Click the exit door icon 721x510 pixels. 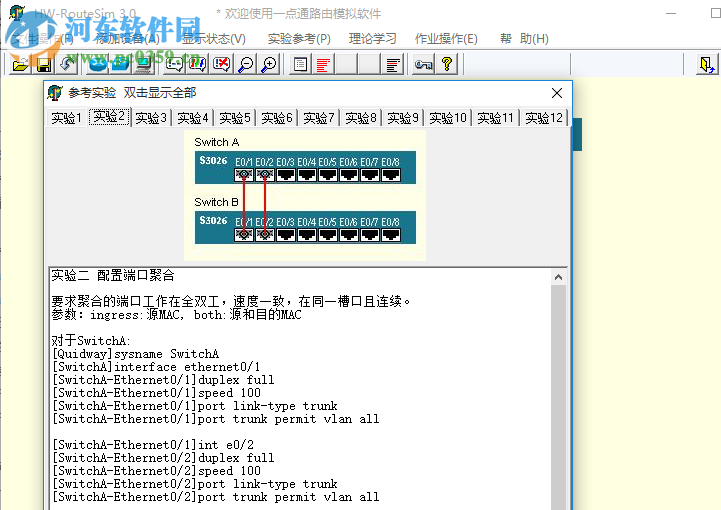tap(707, 64)
